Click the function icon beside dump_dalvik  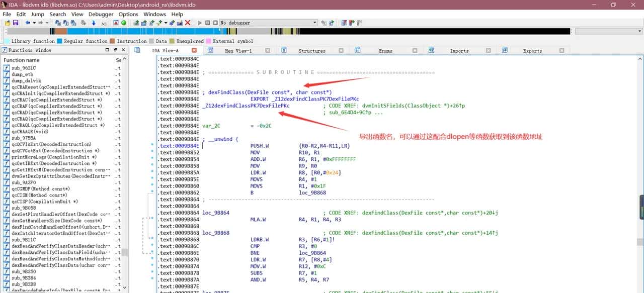coord(7,81)
